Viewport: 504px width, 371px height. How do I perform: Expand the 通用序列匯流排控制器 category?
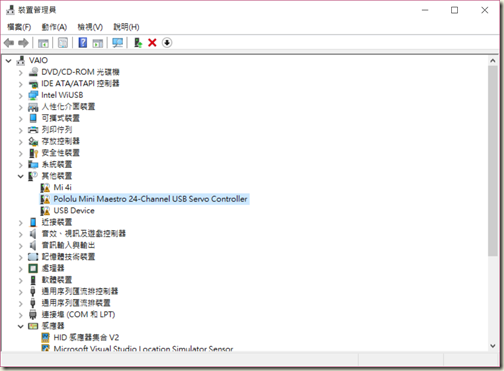coord(21,292)
